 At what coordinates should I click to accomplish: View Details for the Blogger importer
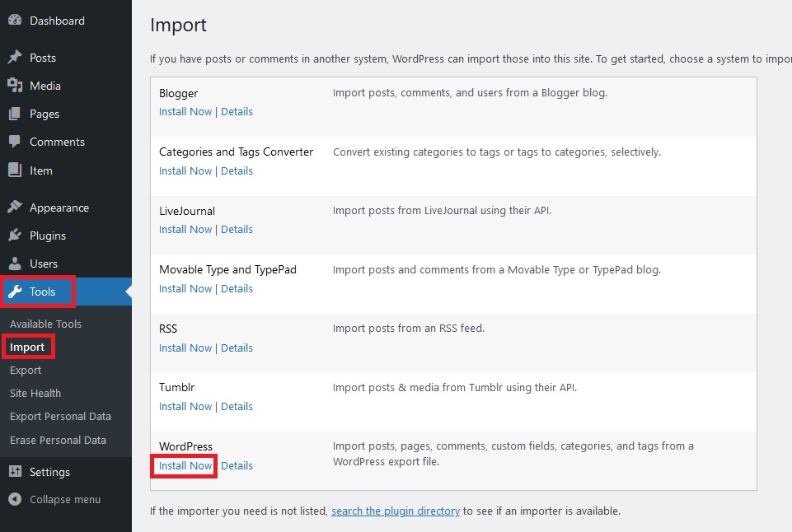click(237, 112)
